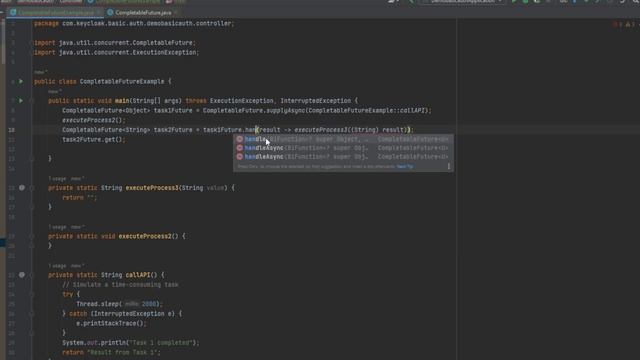Viewport: 640px width, 360px height.
Task: Collapse the main method fold marker
Action: [31, 100]
